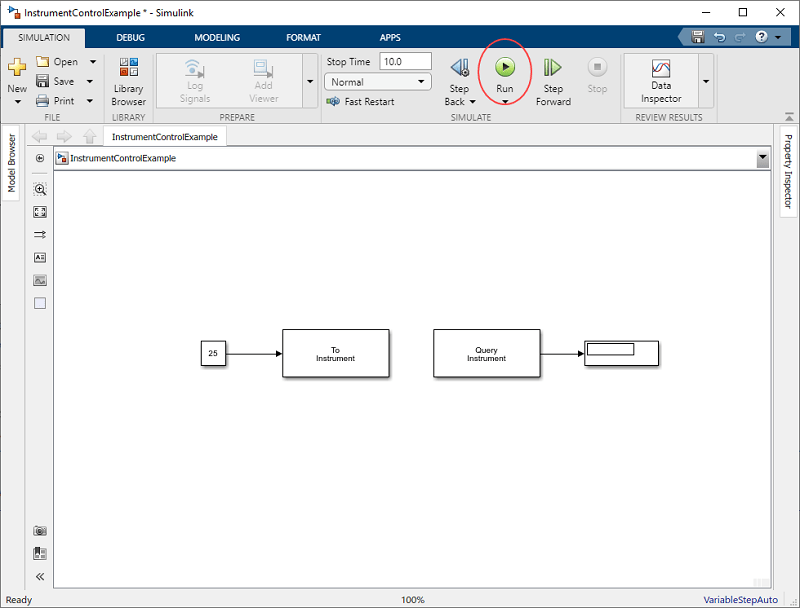Screen dimensions: 800x608
Task: Expand the Save dropdown arrow
Action: [x=90, y=81]
